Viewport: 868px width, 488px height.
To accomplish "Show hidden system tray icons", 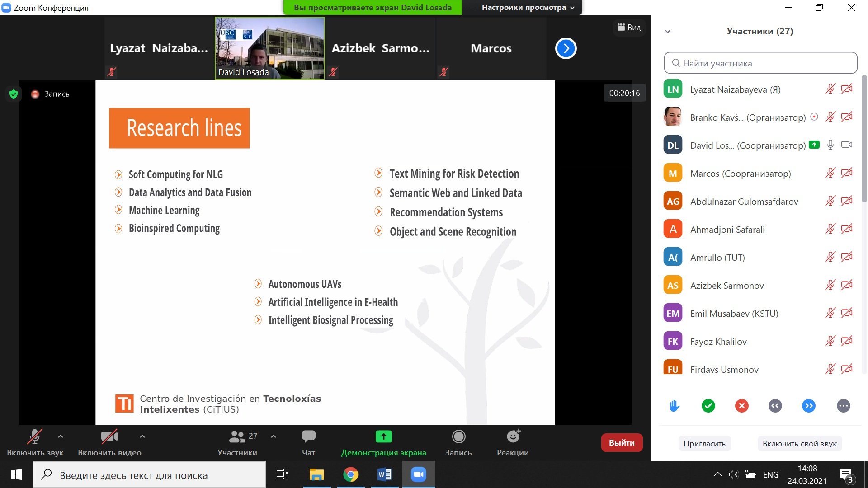I will [717, 474].
